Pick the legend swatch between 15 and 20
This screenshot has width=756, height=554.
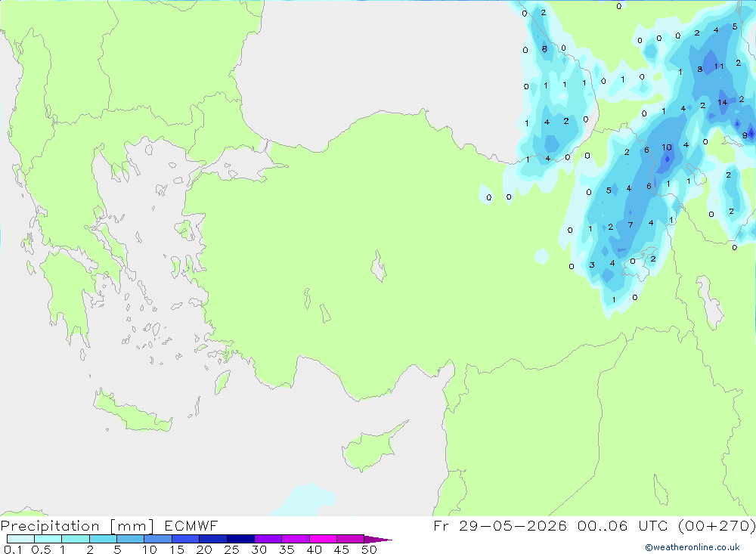click(x=186, y=539)
